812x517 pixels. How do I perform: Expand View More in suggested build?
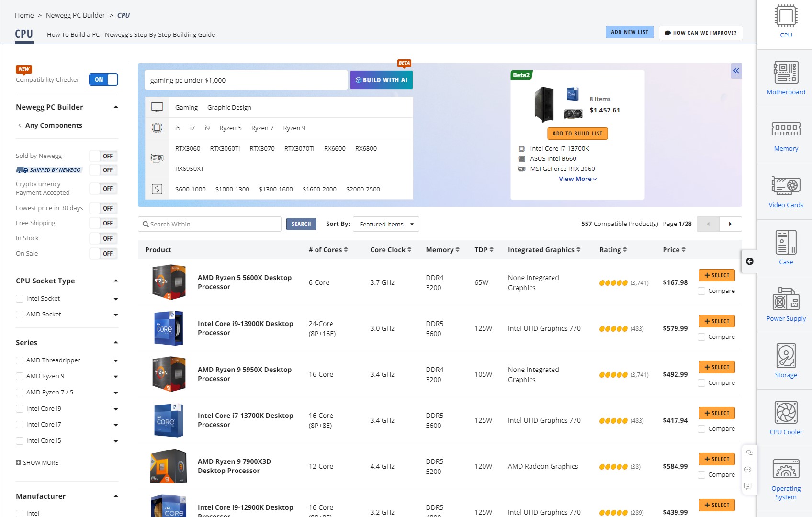[577, 179]
